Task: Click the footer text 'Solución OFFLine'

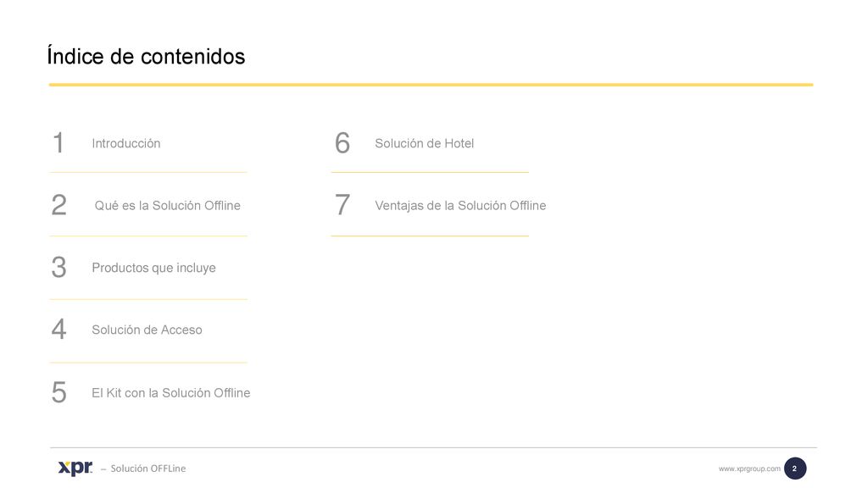Action: point(147,469)
